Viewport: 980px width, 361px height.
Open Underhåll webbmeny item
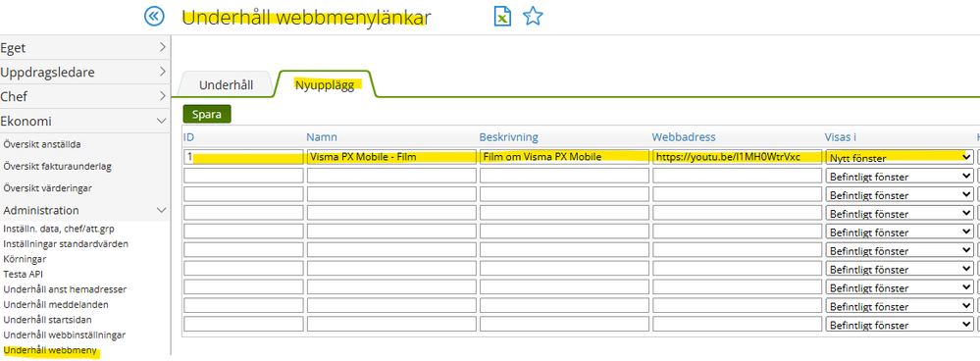50,350
